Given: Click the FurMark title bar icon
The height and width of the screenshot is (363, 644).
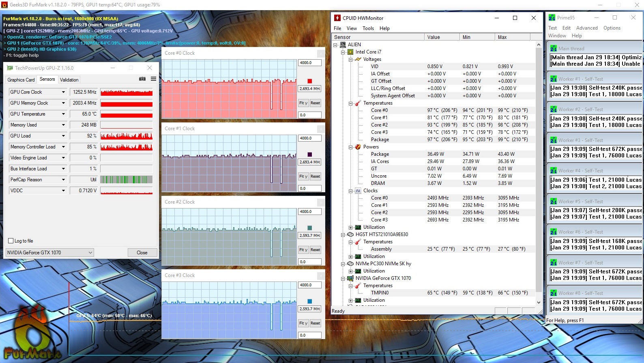Looking at the screenshot, I should pyautogui.click(x=4, y=5).
